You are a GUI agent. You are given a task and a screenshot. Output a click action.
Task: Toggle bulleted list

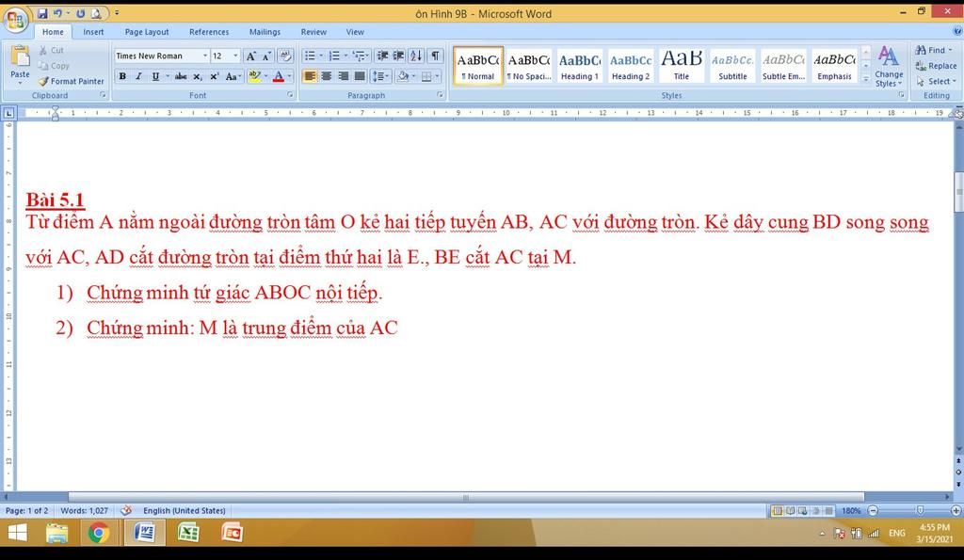(x=310, y=56)
